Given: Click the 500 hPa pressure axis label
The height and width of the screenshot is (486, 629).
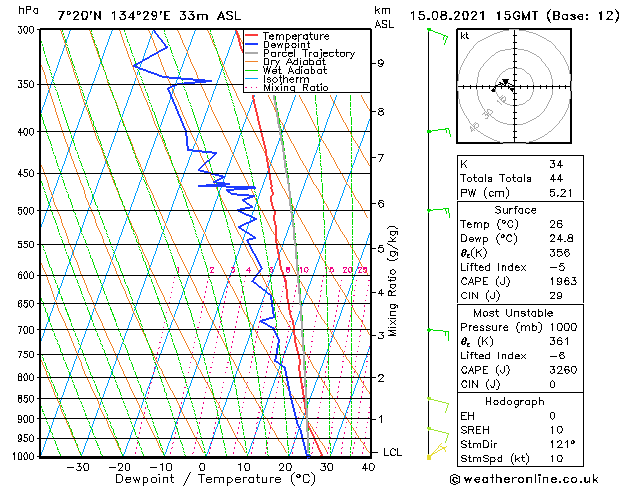Looking at the screenshot, I should 28,211.
